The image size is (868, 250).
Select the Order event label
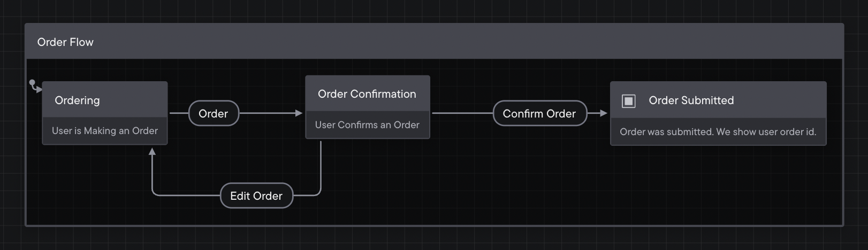213,113
